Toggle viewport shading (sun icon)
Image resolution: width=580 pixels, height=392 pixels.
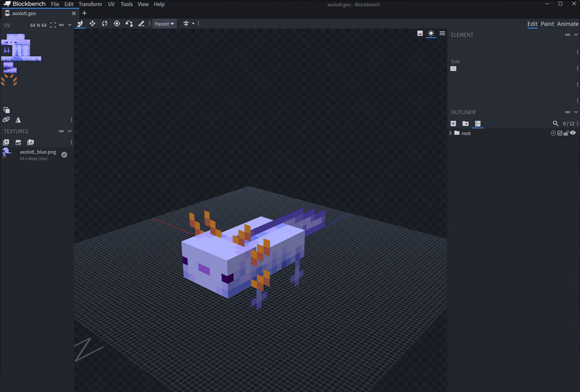coord(431,33)
